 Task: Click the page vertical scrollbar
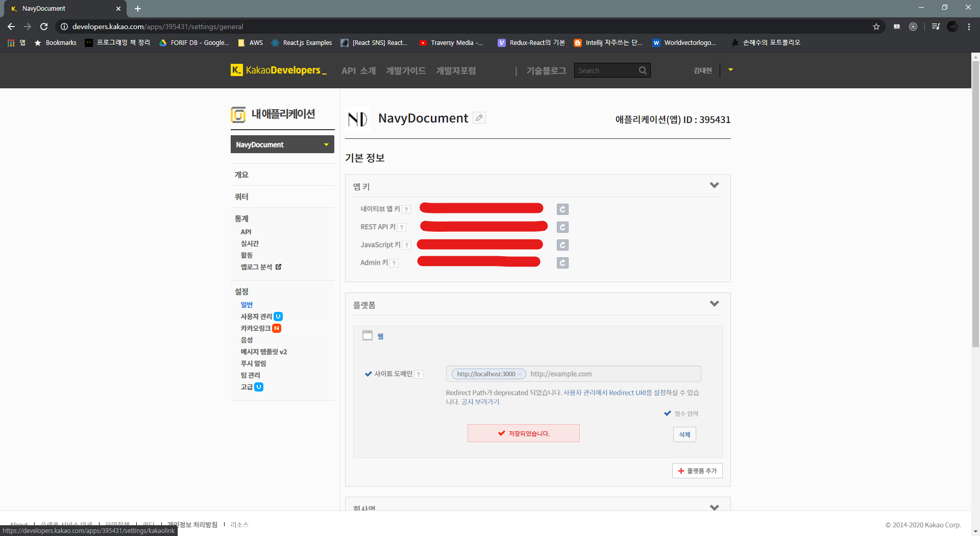(x=975, y=204)
